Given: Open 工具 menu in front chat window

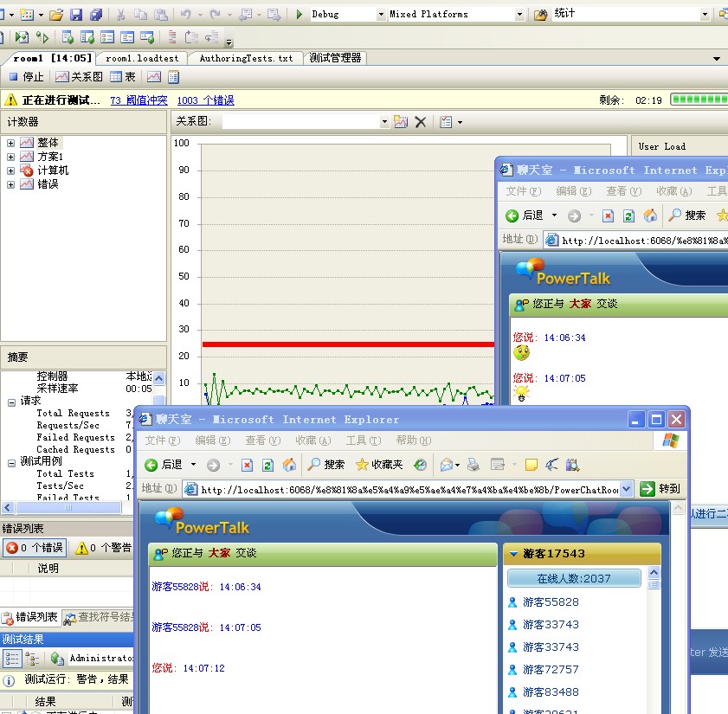Looking at the screenshot, I should click(x=363, y=441).
